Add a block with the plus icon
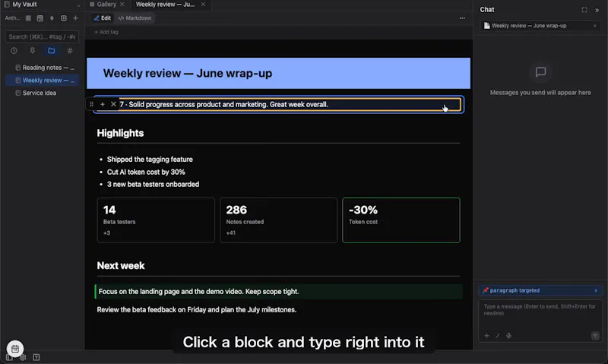 coord(103,104)
